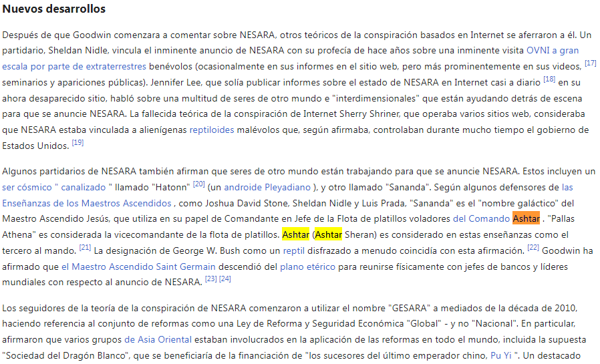The image size is (600, 364).
Task: Click the quoted word "Hatonn"
Action: coord(170,188)
